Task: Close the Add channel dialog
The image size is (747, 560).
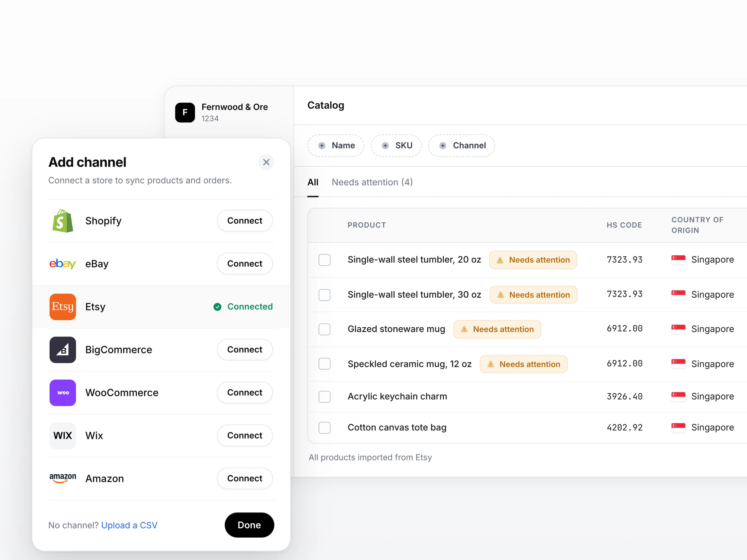Action: click(266, 162)
